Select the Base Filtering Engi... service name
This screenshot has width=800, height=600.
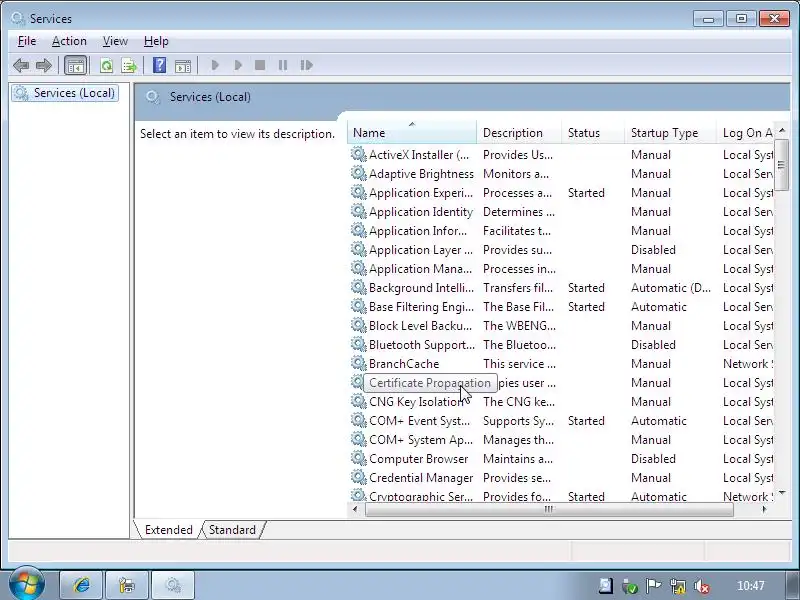[421, 307]
